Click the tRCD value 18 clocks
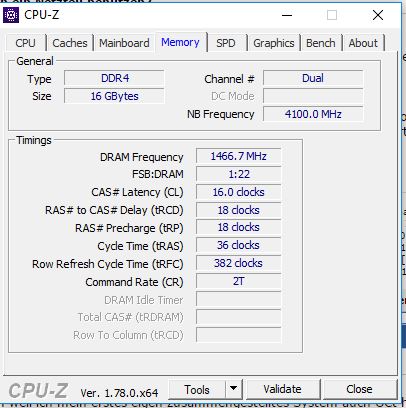Screen dimensions: 406x408 tap(239, 210)
